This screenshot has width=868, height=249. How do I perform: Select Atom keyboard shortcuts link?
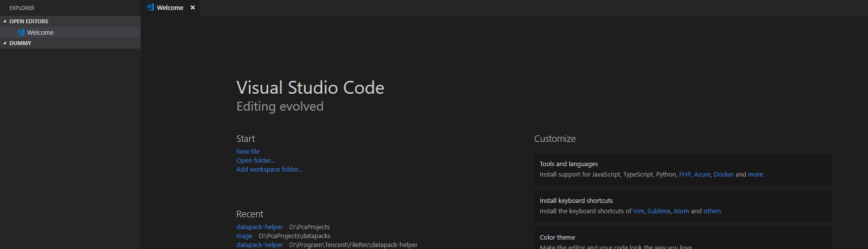(x=681, y=211)
